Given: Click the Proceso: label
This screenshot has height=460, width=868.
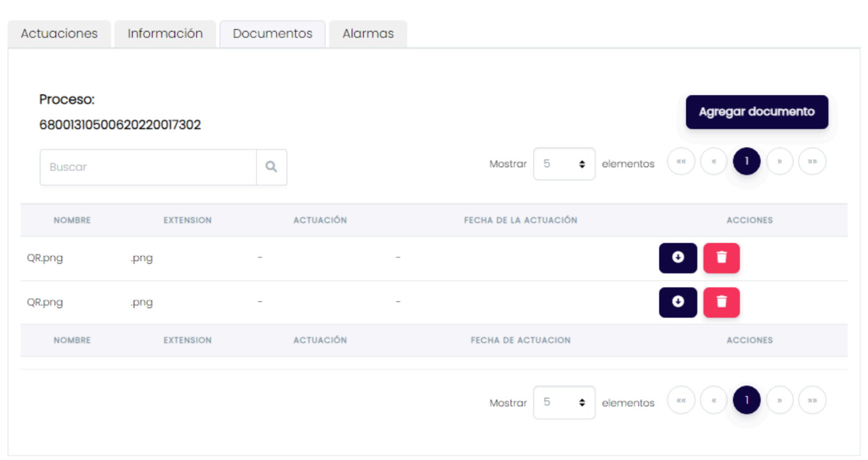Looking at the screenshot, I should click(67, 99).
